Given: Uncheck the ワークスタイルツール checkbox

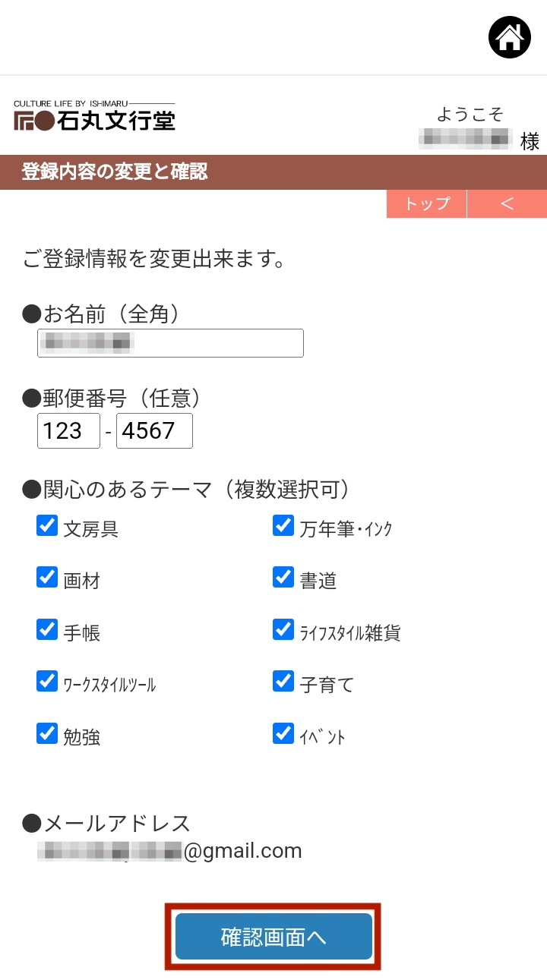Looking at the screenshot, I should 47,681.
